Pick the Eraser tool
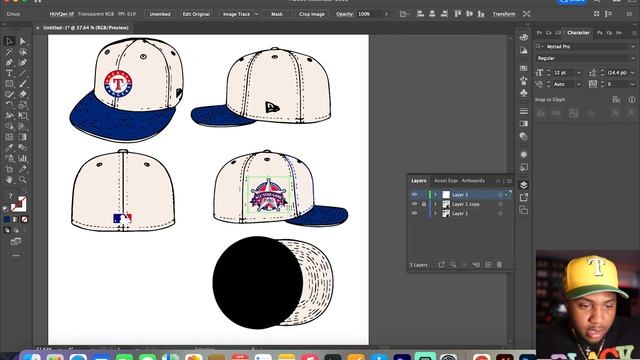 pos(22,94)
